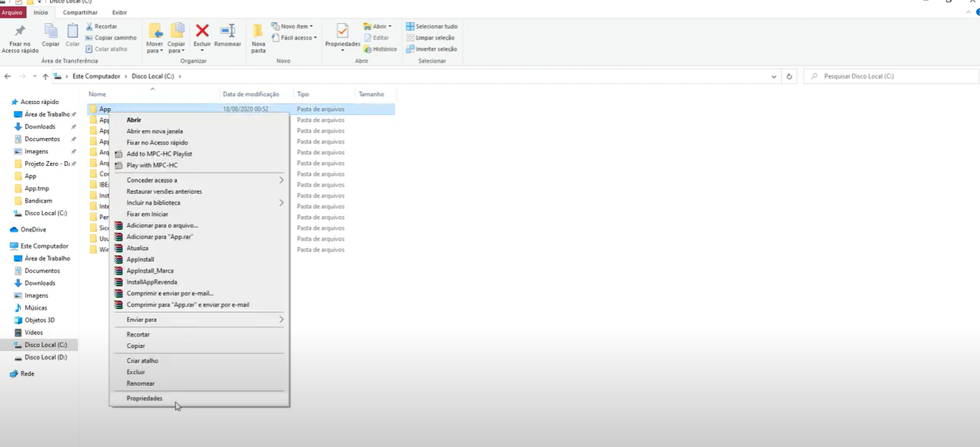Open OneDrive in the navigation pane
This screenshot has width=980, height=447.
(x=33, y=229)
